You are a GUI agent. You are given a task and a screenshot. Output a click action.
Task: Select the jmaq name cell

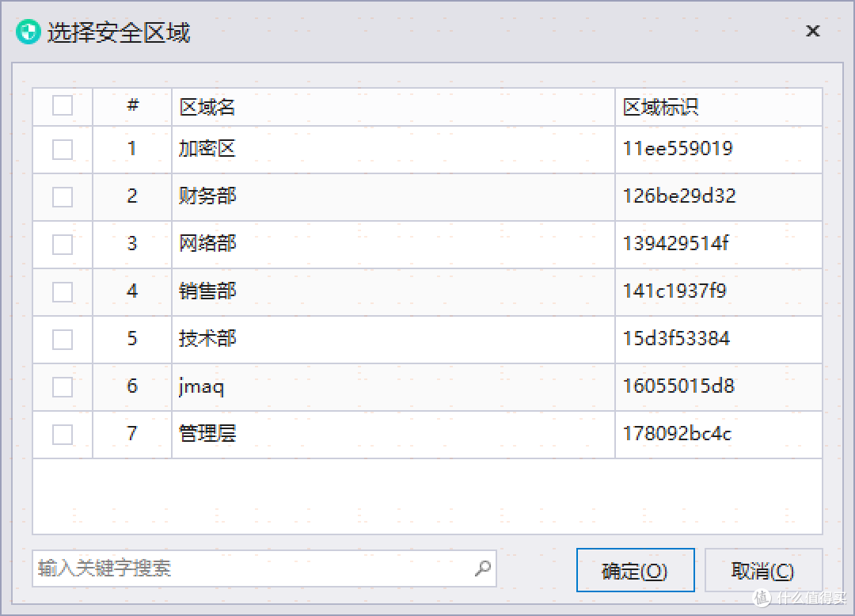pos(393,387)
